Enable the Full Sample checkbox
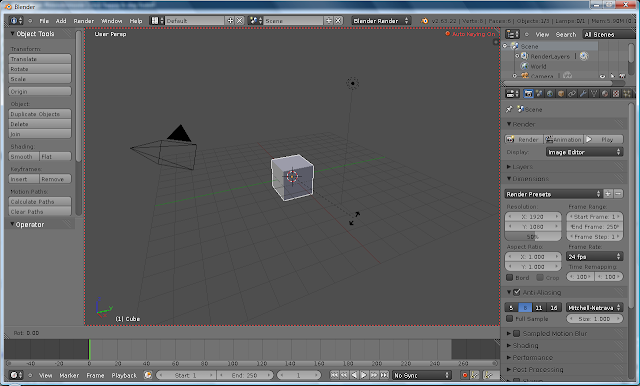Screen dimensions: 640x386 [x=509, y=319]
